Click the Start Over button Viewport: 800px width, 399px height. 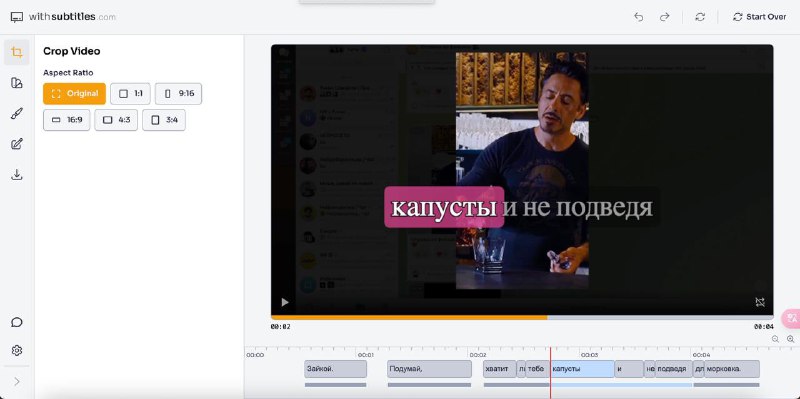tap(759, 17)
